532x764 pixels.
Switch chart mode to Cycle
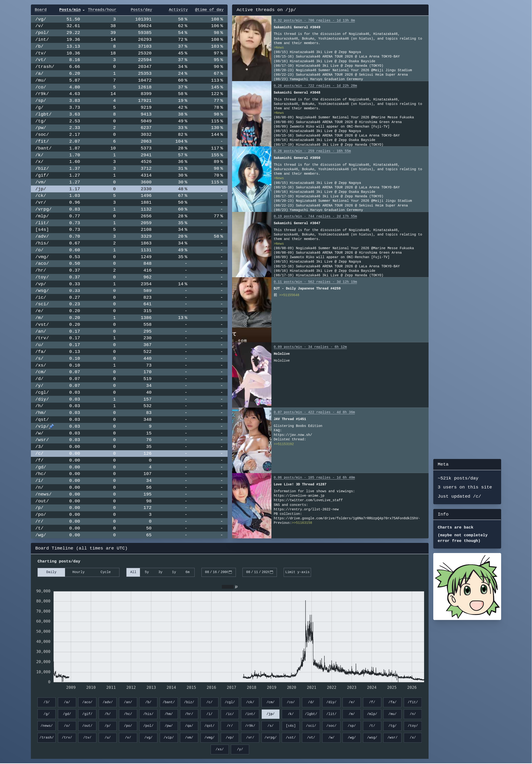click(105, 572)
